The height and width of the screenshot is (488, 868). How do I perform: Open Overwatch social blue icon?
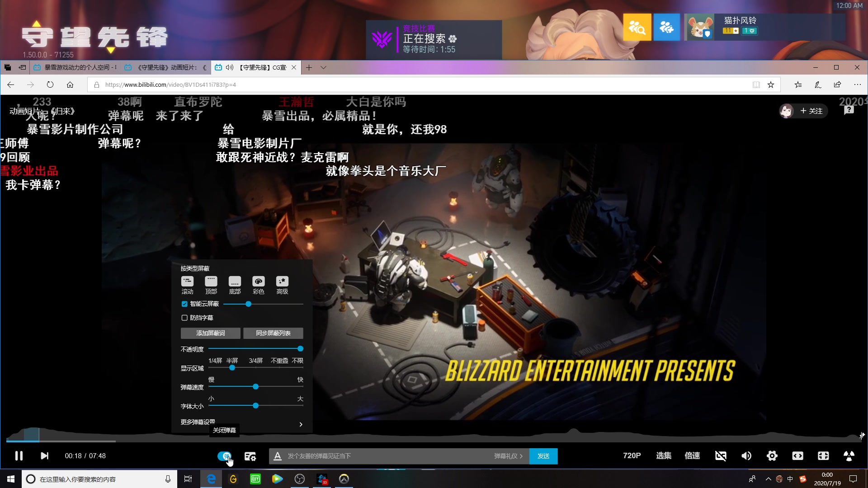click(x=666, y=28)
